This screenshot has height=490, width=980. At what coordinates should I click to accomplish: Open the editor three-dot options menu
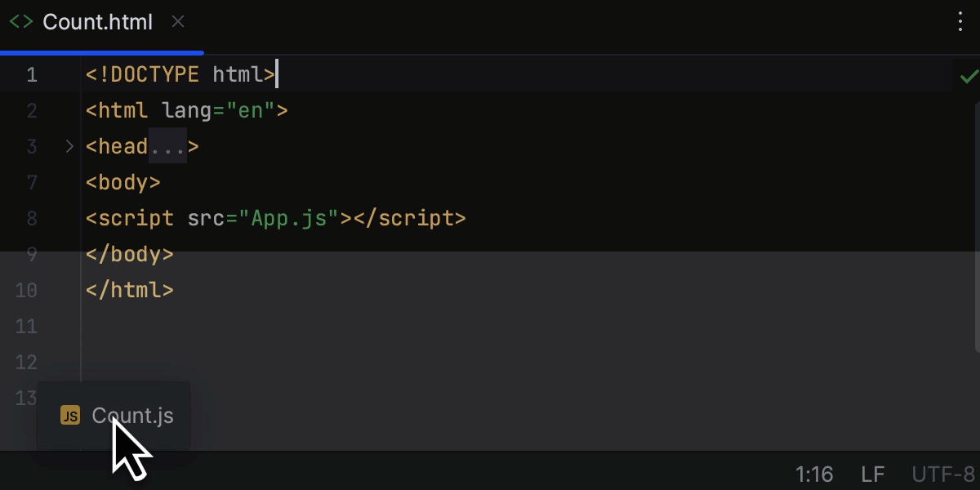960,22
